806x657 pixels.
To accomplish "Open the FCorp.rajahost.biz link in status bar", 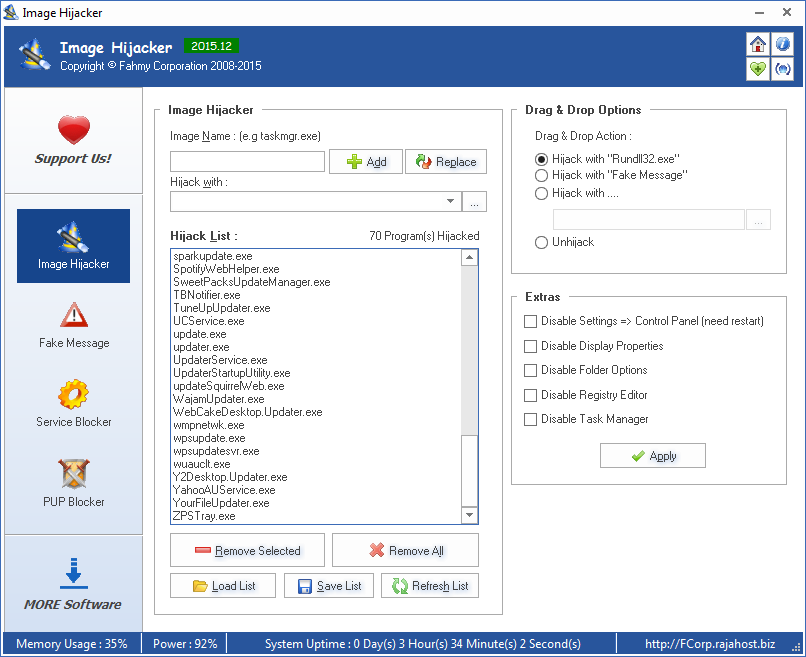I will coord(710,644).
